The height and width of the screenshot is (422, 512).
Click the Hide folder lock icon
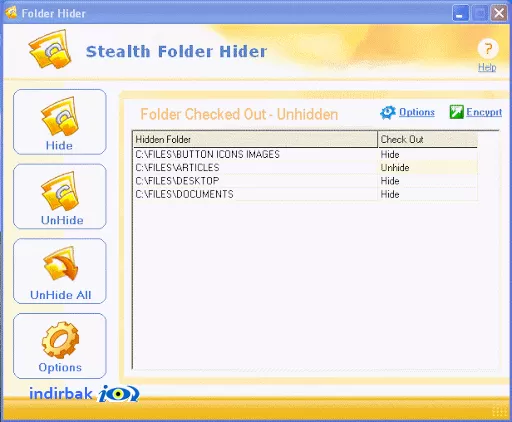(x=60, y=116)
